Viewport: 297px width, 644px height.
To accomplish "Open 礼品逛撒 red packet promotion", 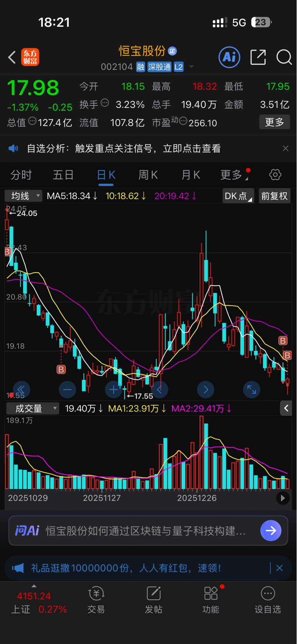I will [126, 568].
